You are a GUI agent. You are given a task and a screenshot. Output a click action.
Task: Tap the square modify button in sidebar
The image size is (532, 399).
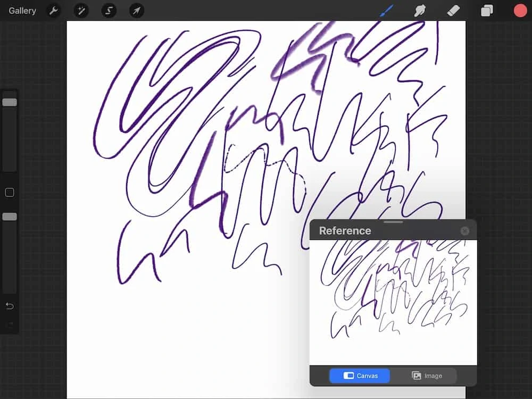pyautogui.click(x=10, y=193)
